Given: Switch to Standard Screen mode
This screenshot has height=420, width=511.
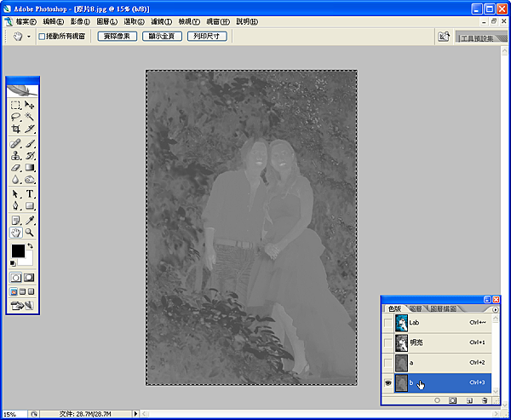Looking at the screenshot, I should (x=14, y=291).
